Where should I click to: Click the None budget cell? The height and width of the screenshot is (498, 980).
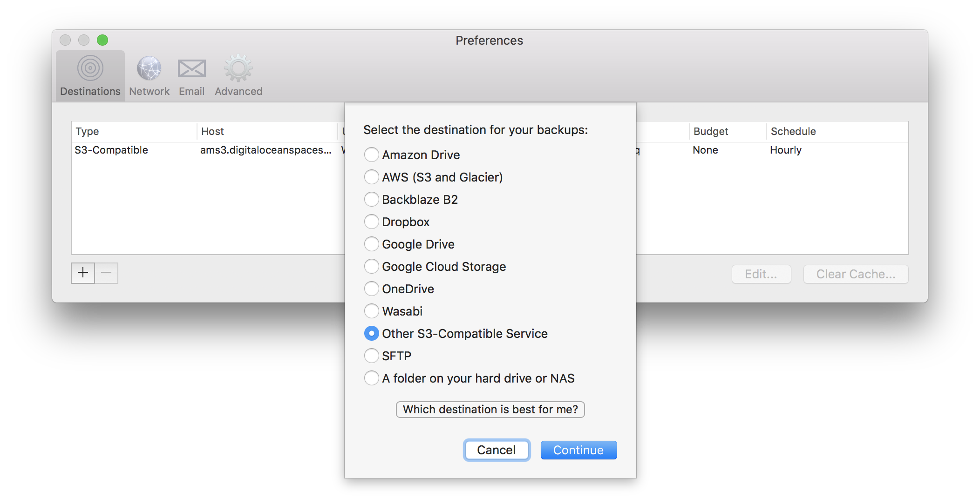705,150
